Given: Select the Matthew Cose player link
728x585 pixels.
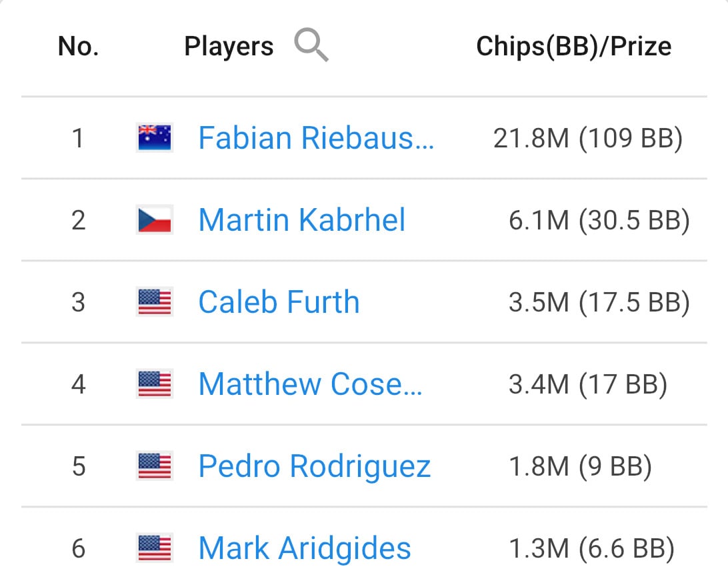Looking at the screenshot, I should pos(310,384).
